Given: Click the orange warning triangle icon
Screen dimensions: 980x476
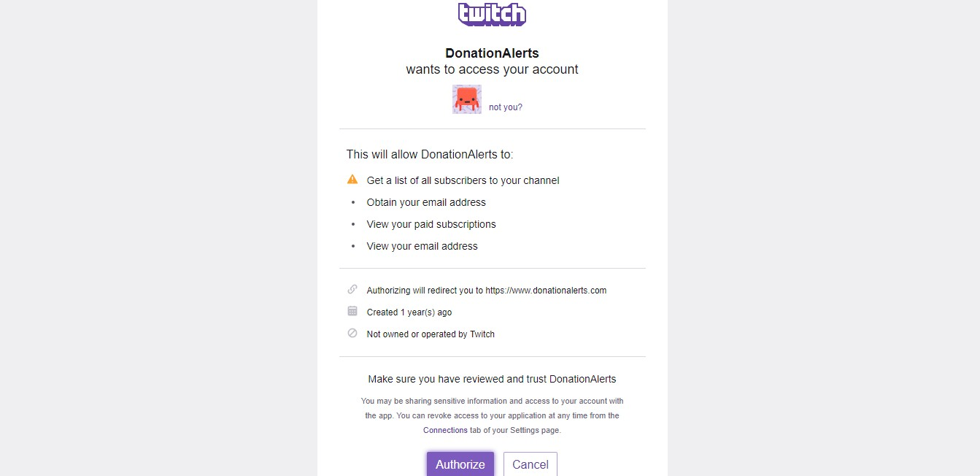Looking at the screenshot, I should pos(352,179).
